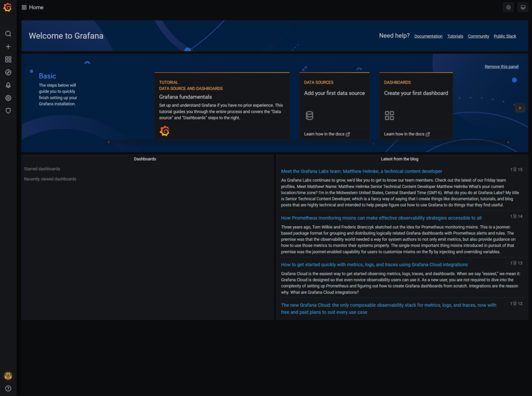
Task: Open Server Admin shield icon
Action: click(8, 111)
